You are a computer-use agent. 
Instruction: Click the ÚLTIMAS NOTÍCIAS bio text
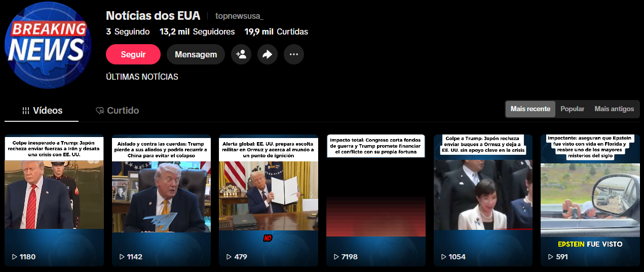pos(142,77)
